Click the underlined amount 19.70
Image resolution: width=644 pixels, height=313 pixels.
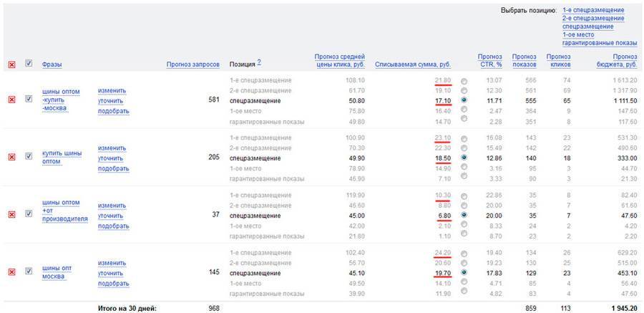(x=443, y=273)
